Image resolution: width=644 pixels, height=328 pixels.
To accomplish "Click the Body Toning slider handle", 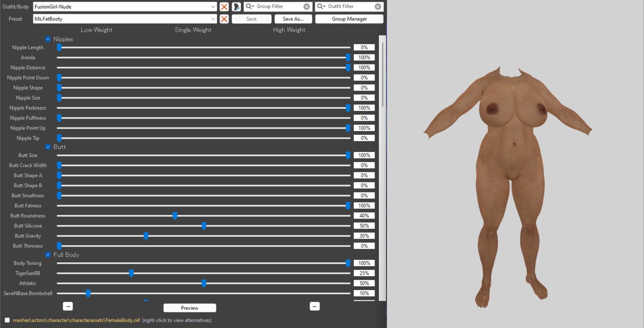I will tap(348, 263).
